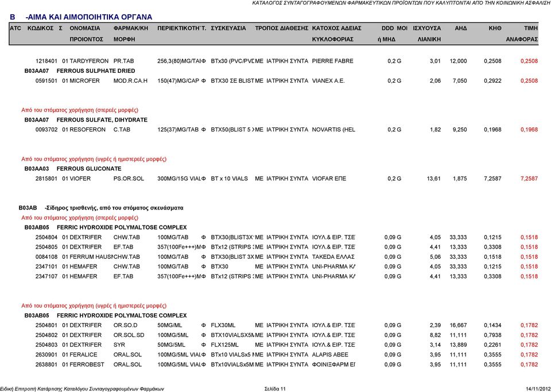Select holder VIANEX A.E.
This screenshot has width=551, height=392.
(328, 81)
